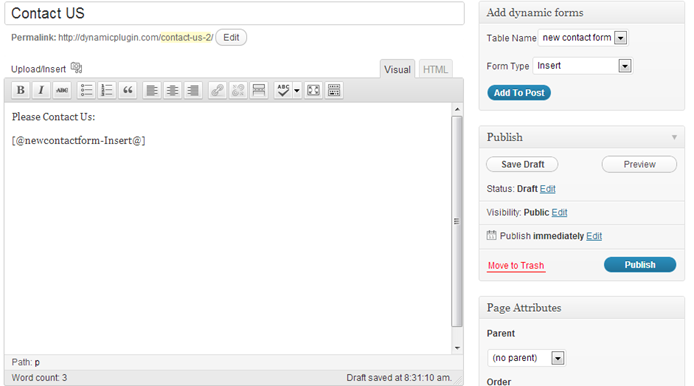Edit the Visibility setting
The image size is (694, 386).
click(559, 212)
